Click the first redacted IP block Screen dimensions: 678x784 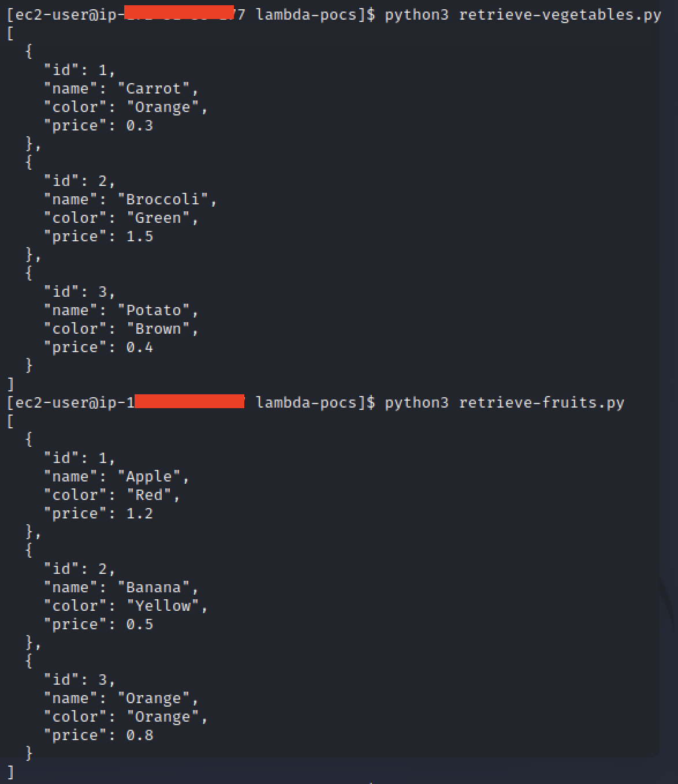[x=179, y=12]
